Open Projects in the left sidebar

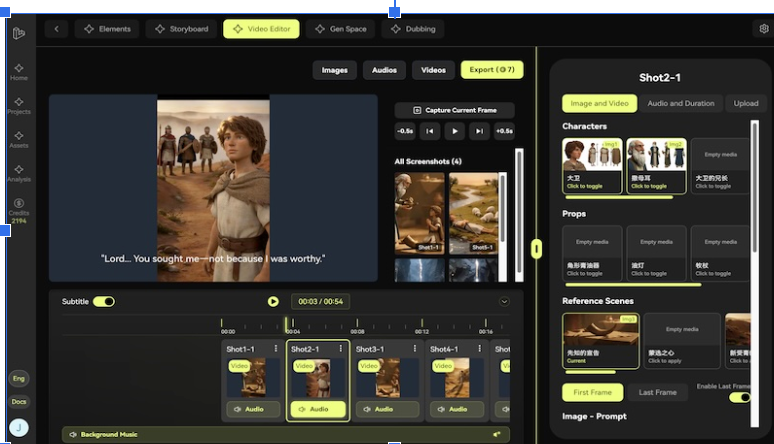19,106
